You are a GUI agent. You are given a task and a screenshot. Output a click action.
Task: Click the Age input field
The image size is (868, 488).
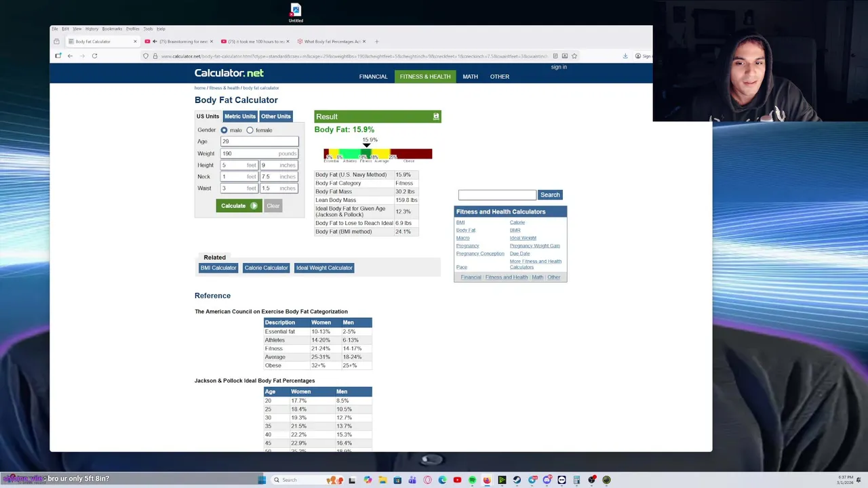[259, 142]
